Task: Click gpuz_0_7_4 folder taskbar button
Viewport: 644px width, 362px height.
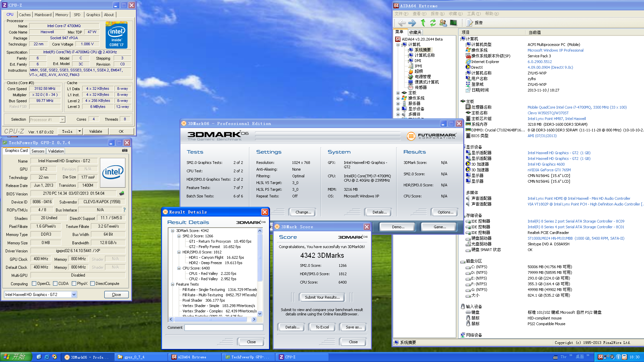Action: pyautogui.click(x=141, y=357)
